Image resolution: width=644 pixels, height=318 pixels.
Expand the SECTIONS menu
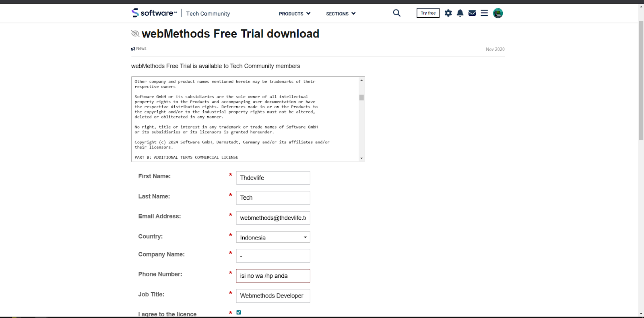pos(341,14)
